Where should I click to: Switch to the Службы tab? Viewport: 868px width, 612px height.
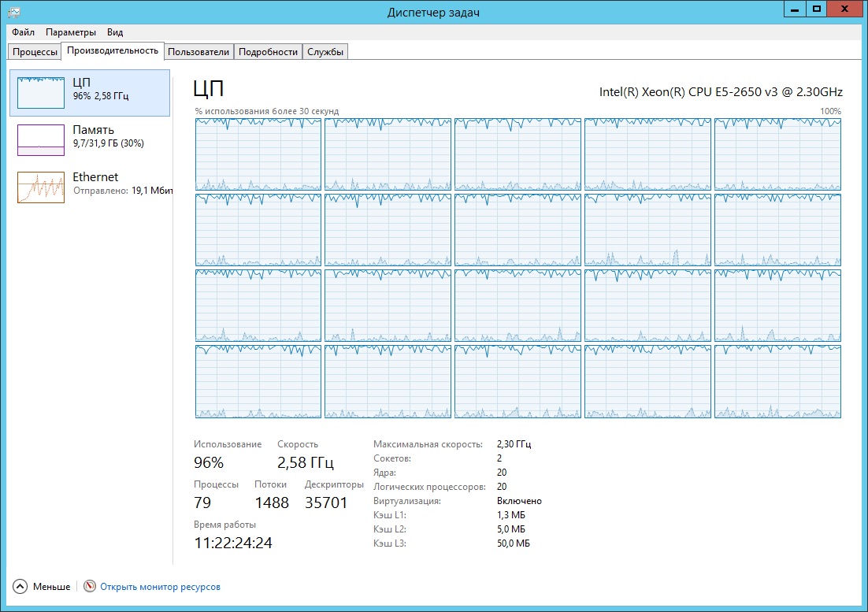[x=325, y=52]
